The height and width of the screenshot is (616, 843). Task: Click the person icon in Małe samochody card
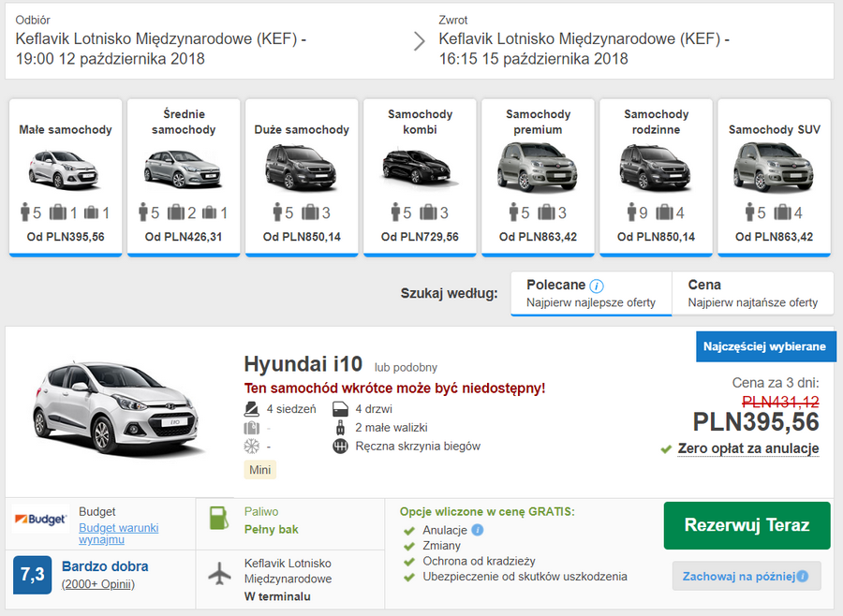[24, 213]
